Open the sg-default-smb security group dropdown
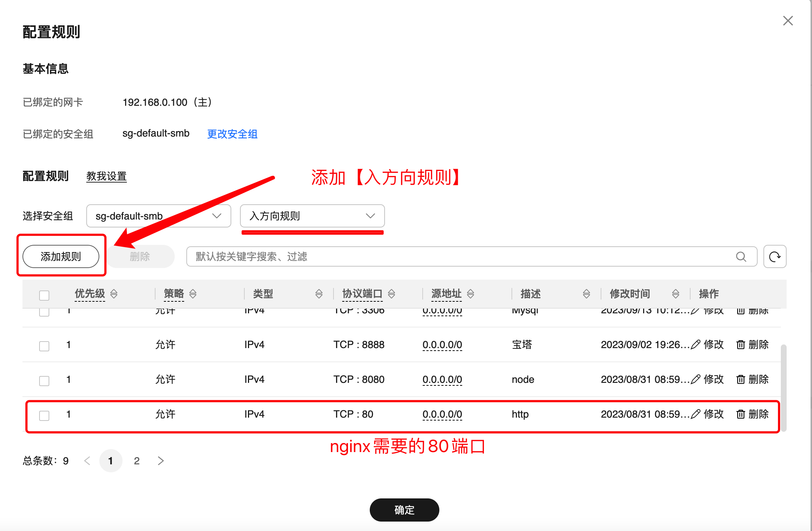Screen dimensions: 812x531 pyautogui.click(x=158, y=216)
